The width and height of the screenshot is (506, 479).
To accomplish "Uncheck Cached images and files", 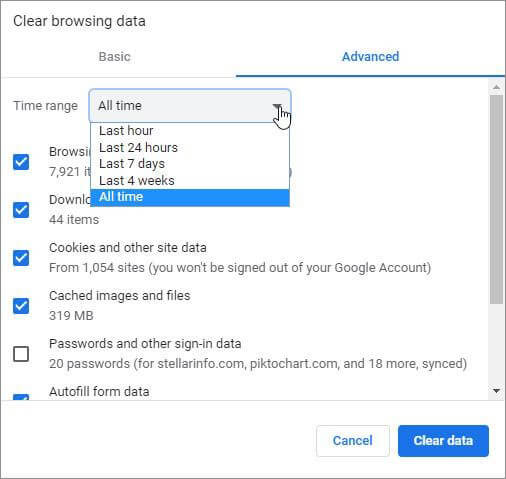I will (21, 306).
